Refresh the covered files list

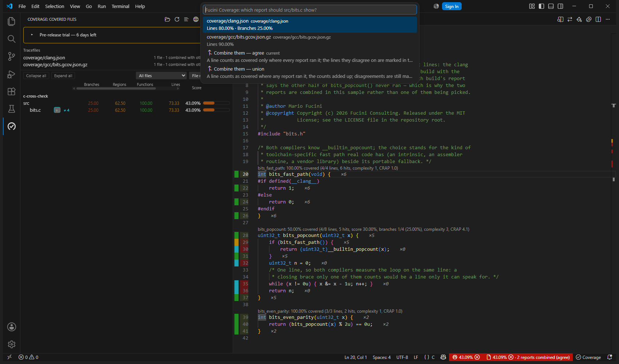click(x=177, y=19)
